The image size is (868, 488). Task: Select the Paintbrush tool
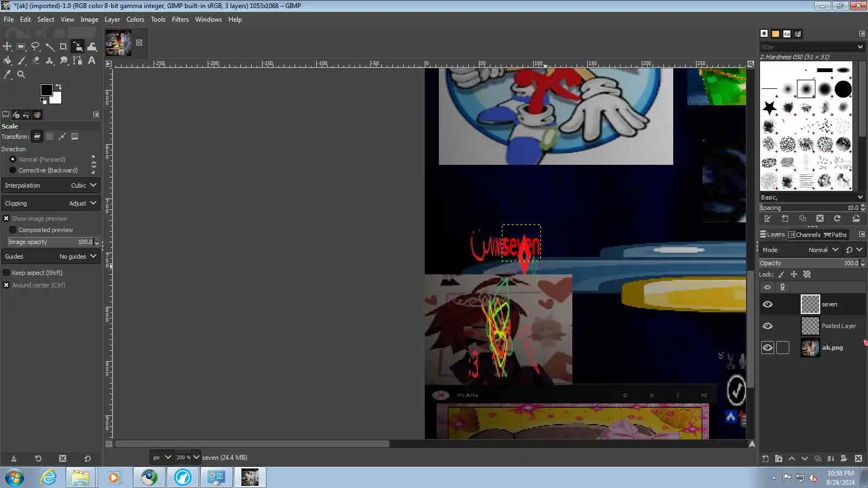coord(21,61)
